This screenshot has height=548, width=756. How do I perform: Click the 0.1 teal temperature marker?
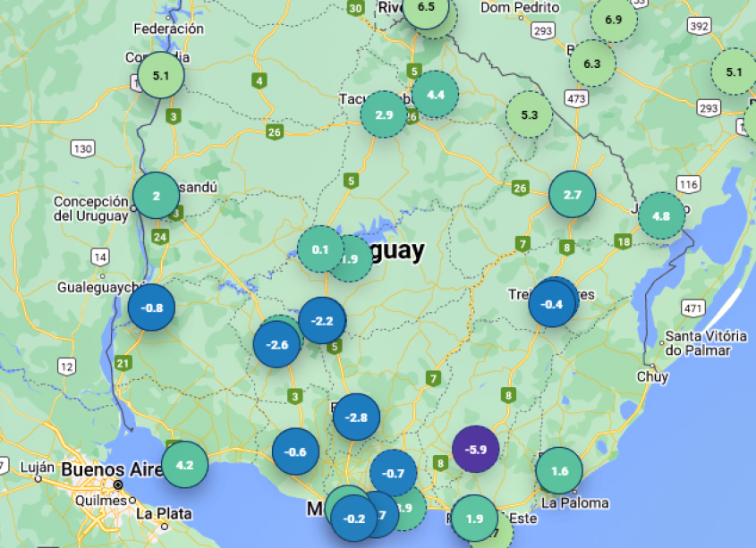point(320,249)
